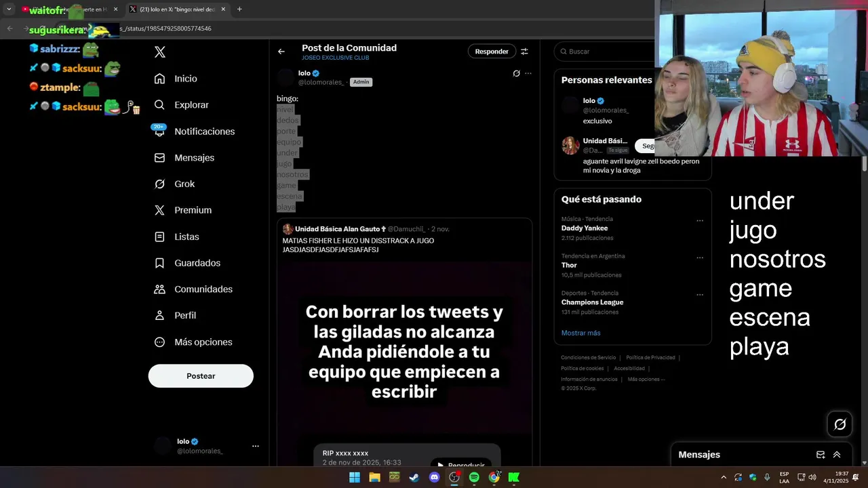Screen dimensions: 868x488
Task: Open the Condiciones de Servicio link
Action: (589, 358)
